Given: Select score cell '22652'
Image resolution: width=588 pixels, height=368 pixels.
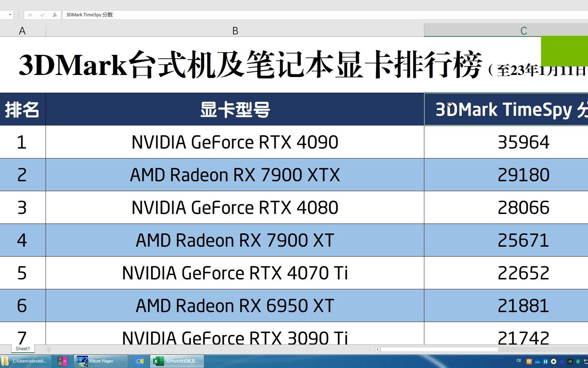Looking at the screenshot, I should tap(506, 273).
